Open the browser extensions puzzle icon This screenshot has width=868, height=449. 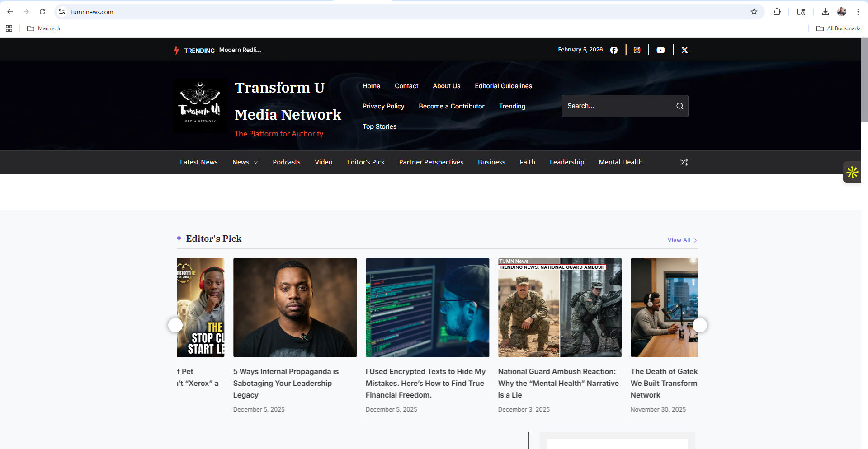coord(777,12)
